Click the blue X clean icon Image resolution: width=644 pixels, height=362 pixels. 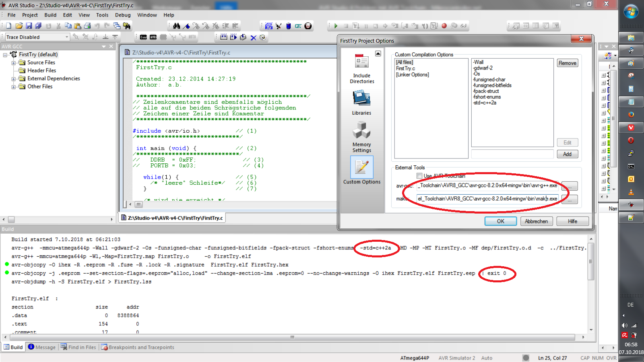(253, 37)
